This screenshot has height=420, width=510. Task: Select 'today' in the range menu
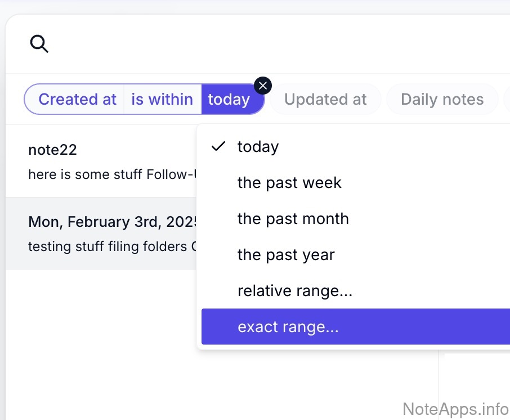click(258, 146)
